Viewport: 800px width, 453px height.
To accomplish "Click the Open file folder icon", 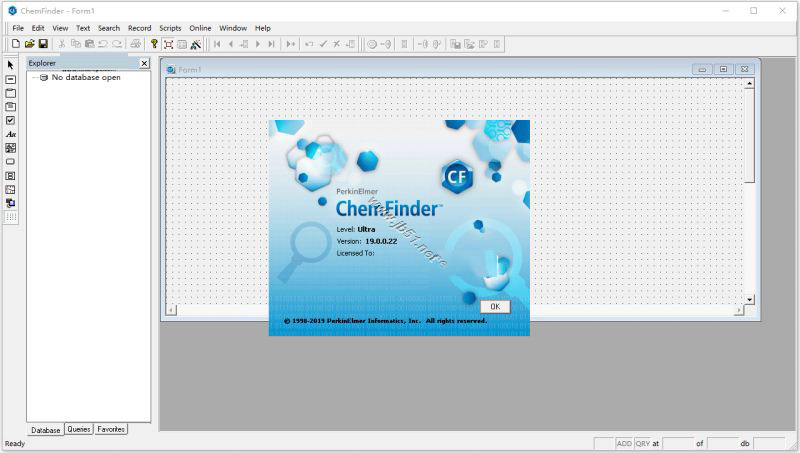I will 30,44.
